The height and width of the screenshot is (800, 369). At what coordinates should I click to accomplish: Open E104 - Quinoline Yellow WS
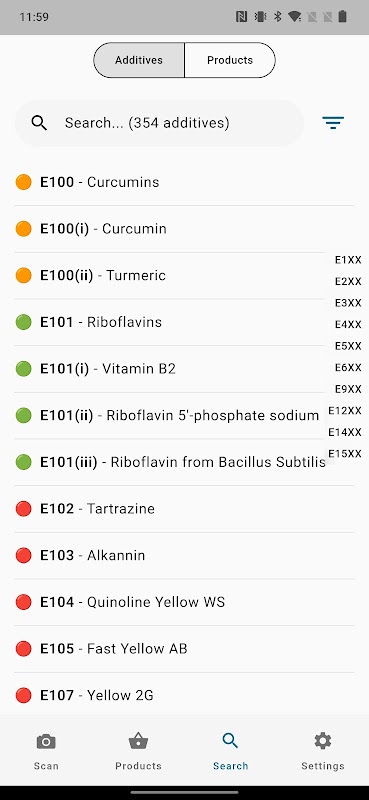coord(184,602)
